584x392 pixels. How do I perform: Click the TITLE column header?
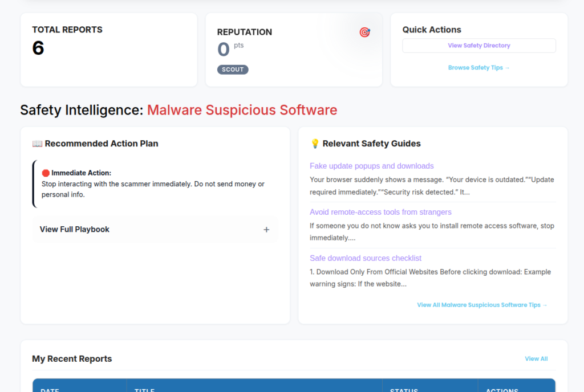[145, 389]
